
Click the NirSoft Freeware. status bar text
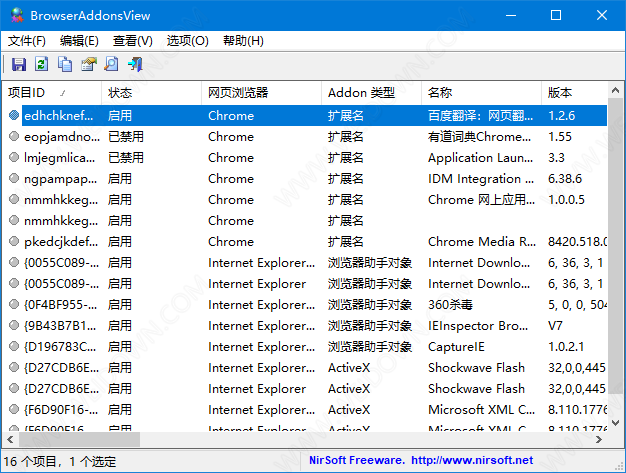point(357,460)
